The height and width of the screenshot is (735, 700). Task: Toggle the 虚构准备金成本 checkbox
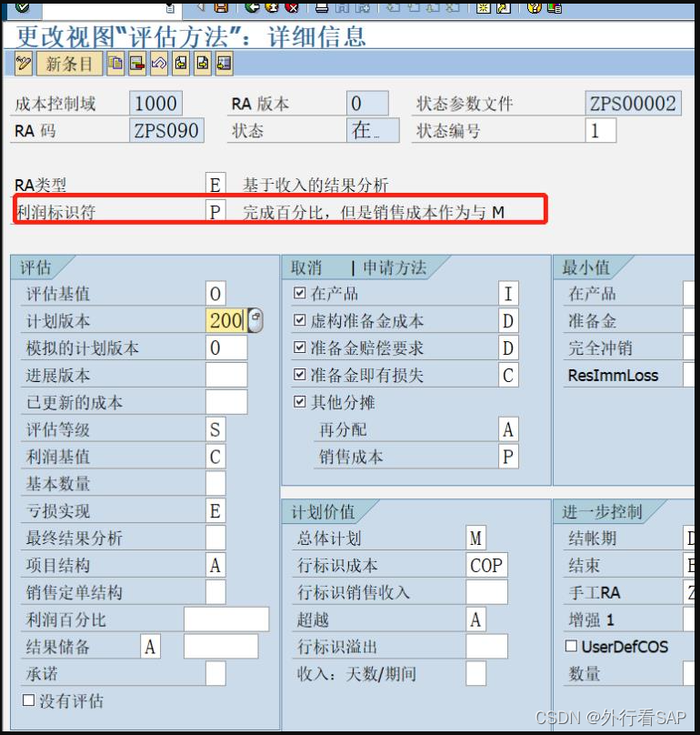point(299,320)
